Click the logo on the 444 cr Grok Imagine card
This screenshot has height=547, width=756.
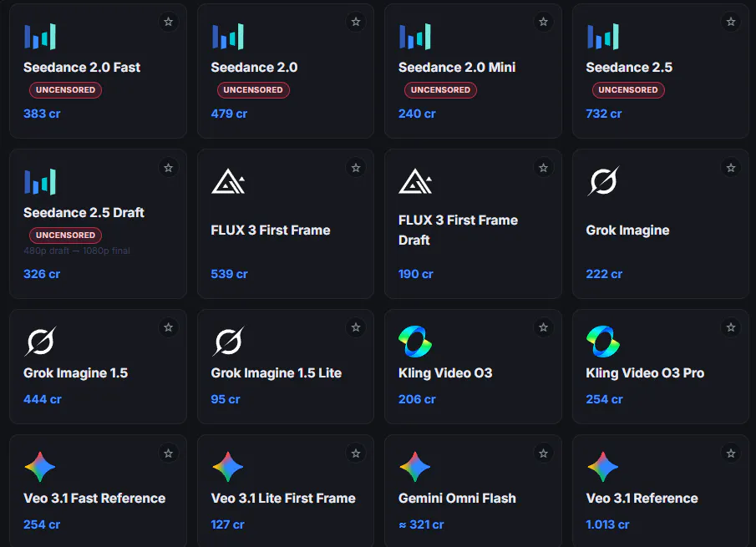pyautogui.click(x=40, y=342)
